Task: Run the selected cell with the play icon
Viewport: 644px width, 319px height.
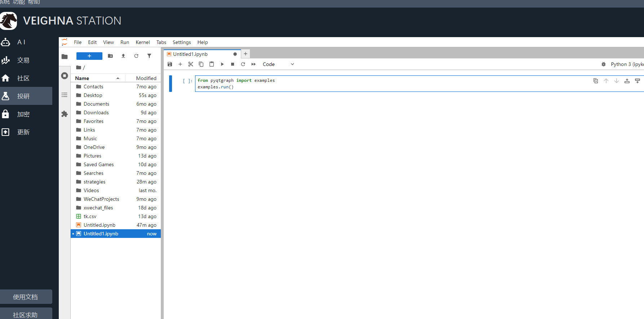Action: pyautogui.click(x=222, y=64)
